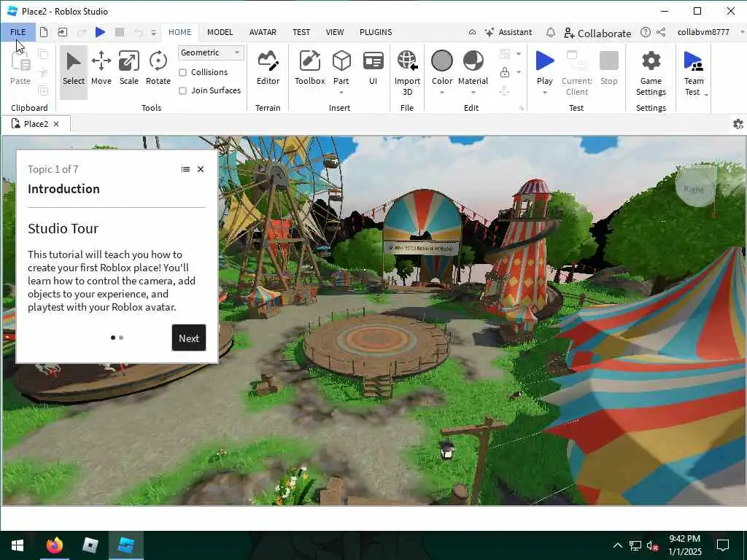Switch to the TEST tab
Viewport: 747px width, 560px height.
point(301,32)
